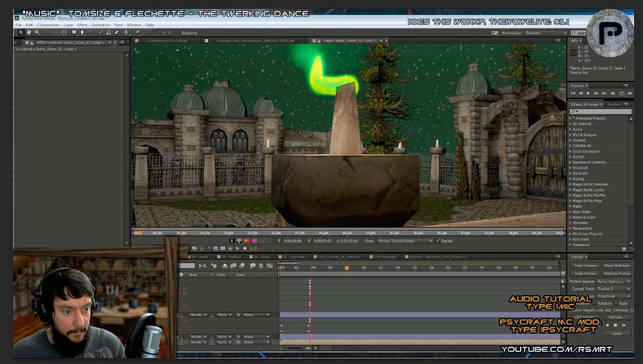This screenshot has height=364, width=643.
Task: Select the Clone Stamp tool
Action: pyautogui.click(x=109, y=32)
